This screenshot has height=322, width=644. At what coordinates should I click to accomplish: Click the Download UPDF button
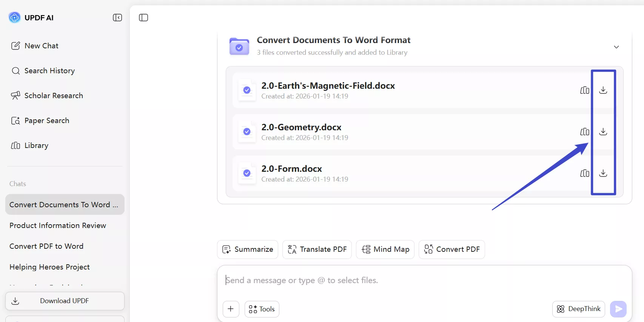pyautogui.click(x=65, y=301)
